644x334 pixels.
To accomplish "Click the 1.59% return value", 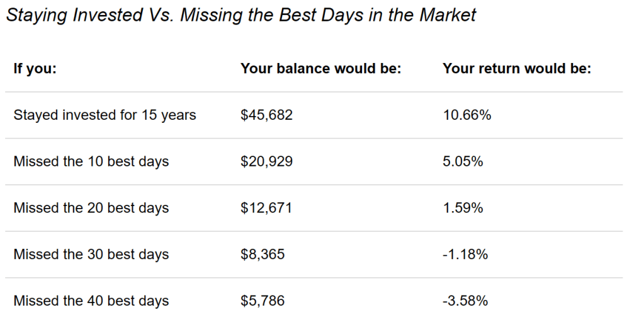I will pos(463,208).
